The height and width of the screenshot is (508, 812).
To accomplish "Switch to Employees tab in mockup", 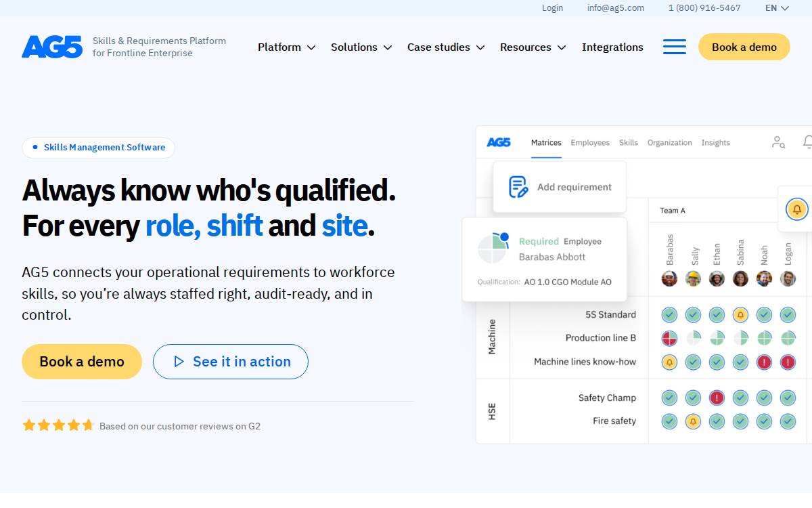I will [590, 142].
